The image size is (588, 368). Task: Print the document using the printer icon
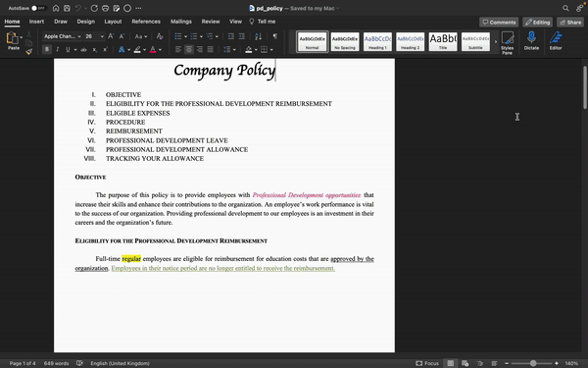[x=106, y=8]
